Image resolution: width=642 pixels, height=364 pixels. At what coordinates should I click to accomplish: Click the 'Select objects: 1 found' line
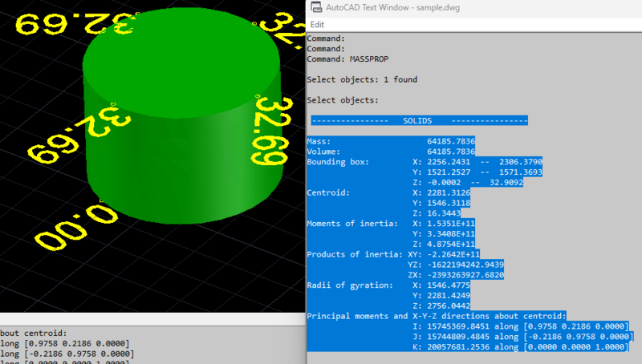click(362, 79)
